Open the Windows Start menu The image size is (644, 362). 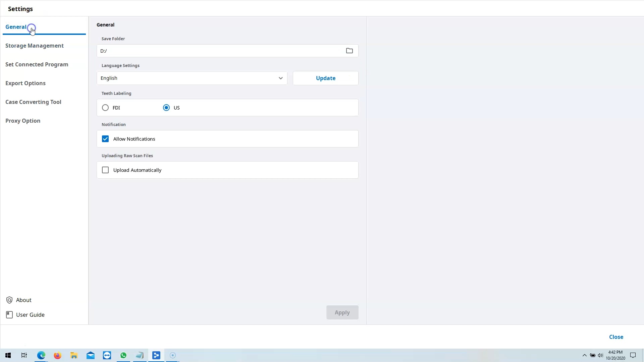(x=8, y=355)
